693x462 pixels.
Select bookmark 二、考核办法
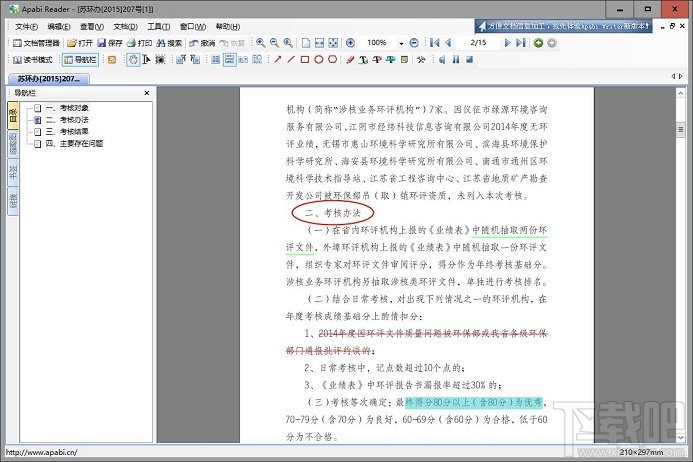pos(67,120)
